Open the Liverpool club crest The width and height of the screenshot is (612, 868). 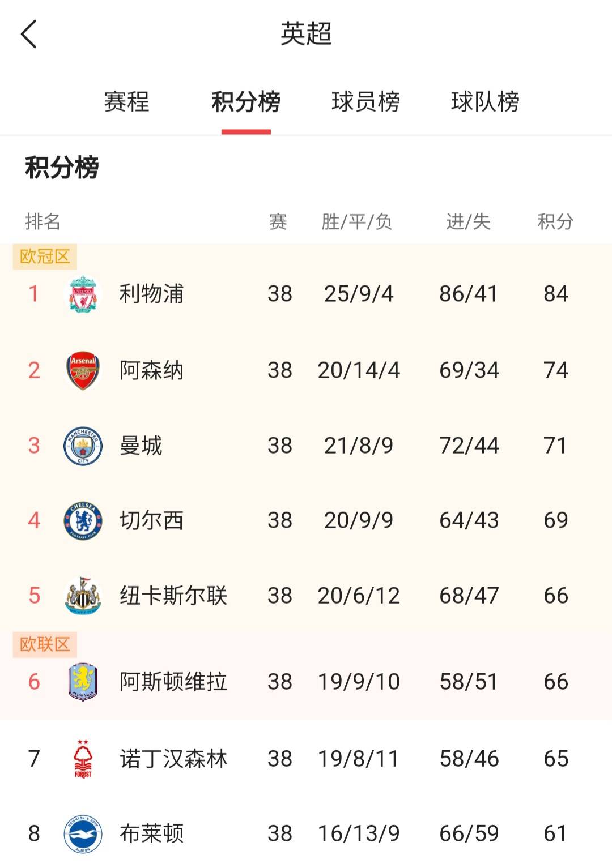click(83, 294)
